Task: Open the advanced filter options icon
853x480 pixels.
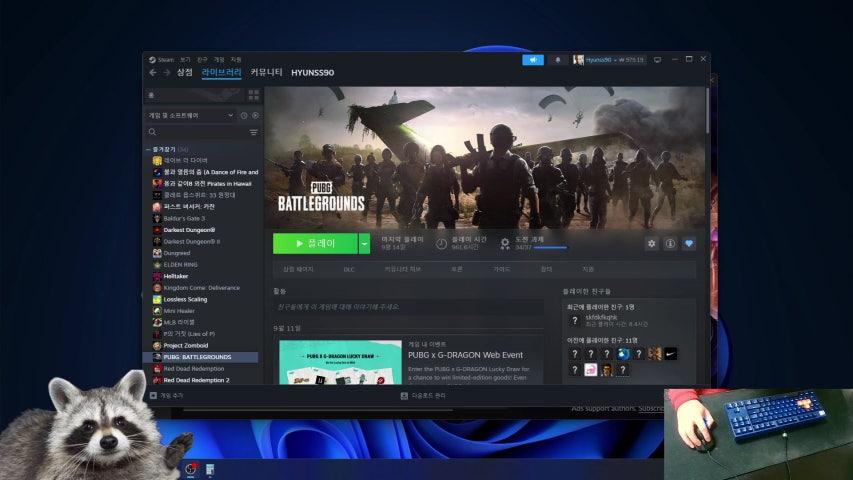Action: point(254,132)
